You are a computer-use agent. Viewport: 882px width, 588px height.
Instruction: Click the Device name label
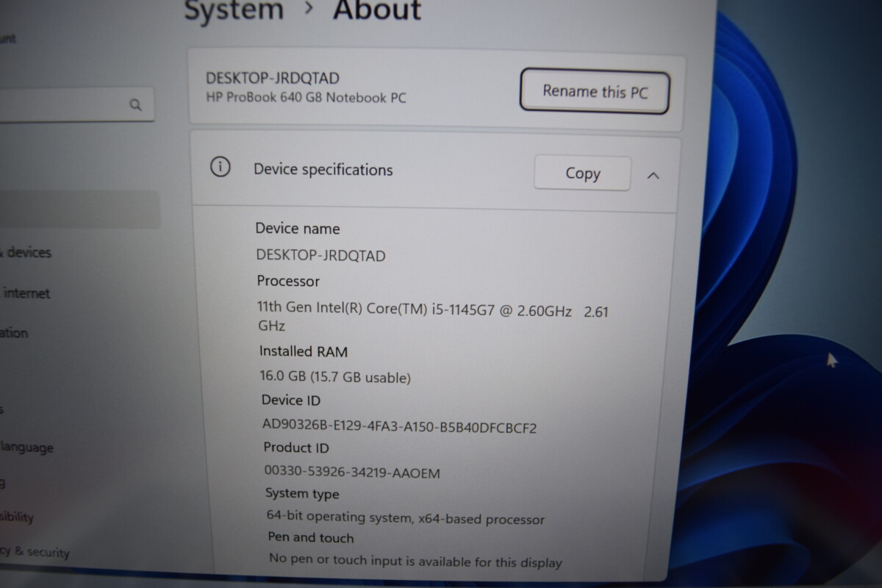297,229
